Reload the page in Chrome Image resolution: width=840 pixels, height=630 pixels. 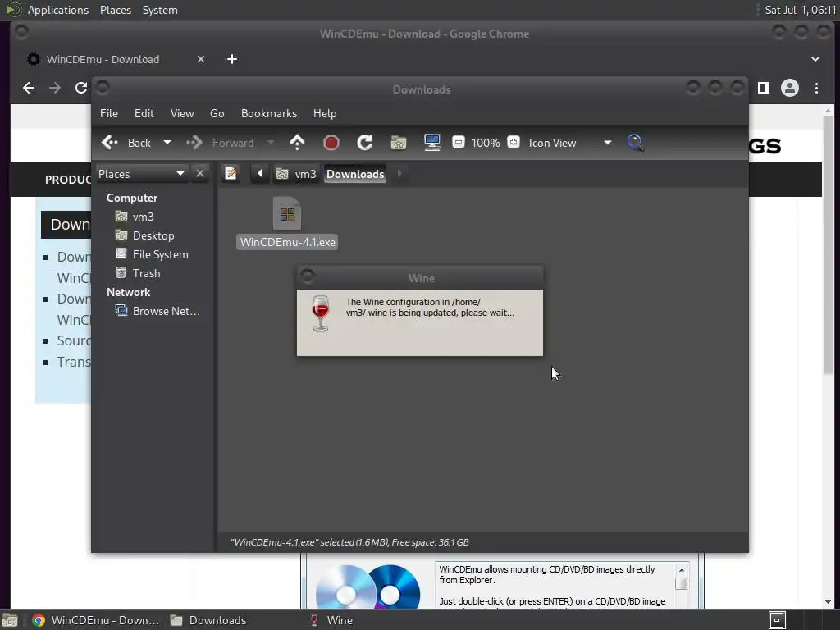click(x=81, y=88)
